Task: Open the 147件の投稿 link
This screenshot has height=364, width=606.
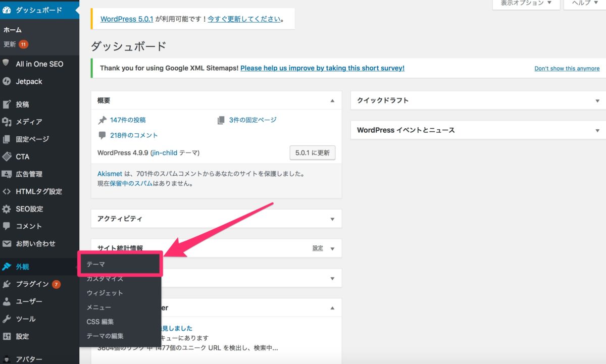Action: (128, 120)
